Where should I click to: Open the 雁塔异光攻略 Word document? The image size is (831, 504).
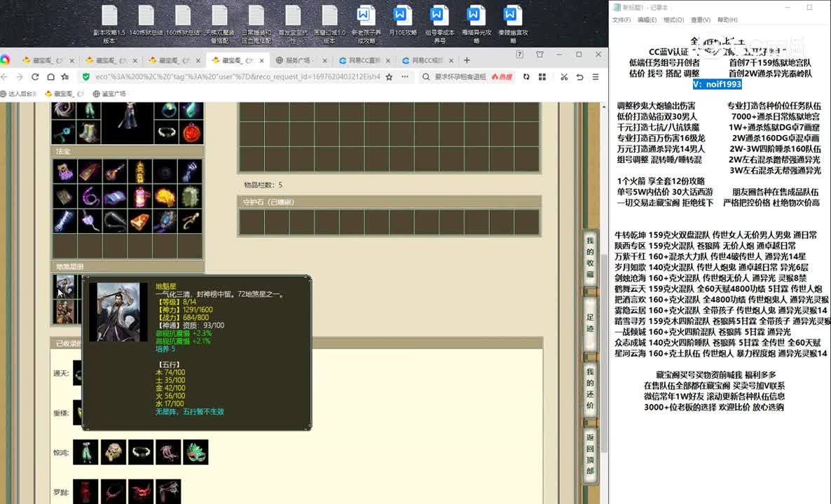tap(476, 24)
